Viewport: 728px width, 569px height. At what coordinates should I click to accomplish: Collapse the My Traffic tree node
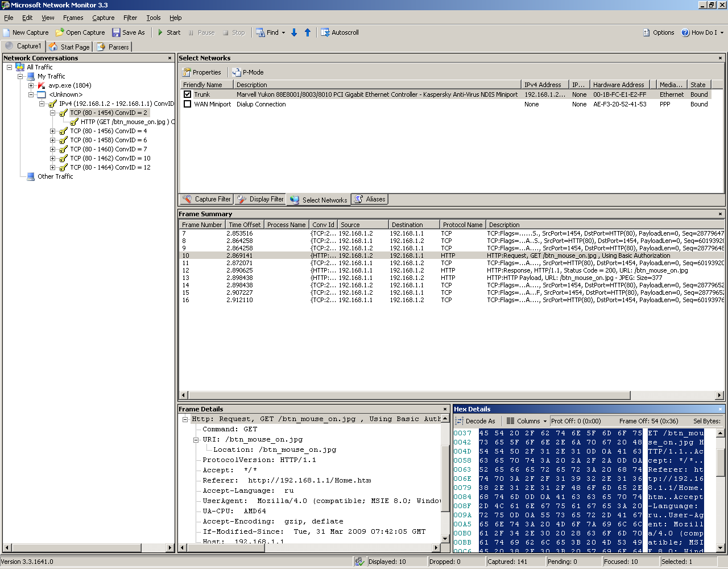click(x=20, y=76)
